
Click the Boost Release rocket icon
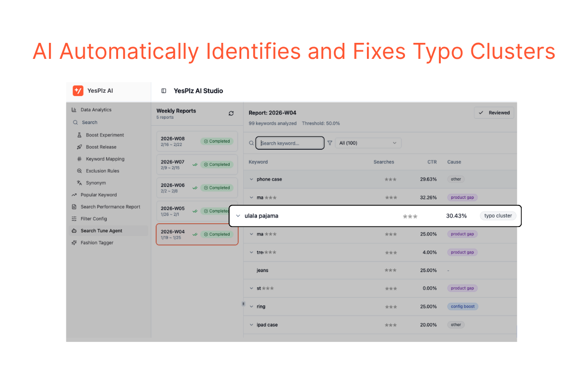[x=79, y=147]
